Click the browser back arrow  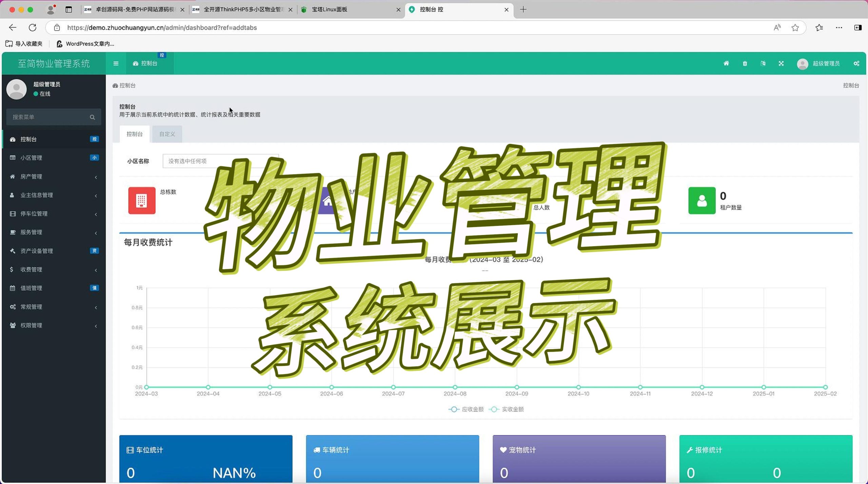coord(13,27)
